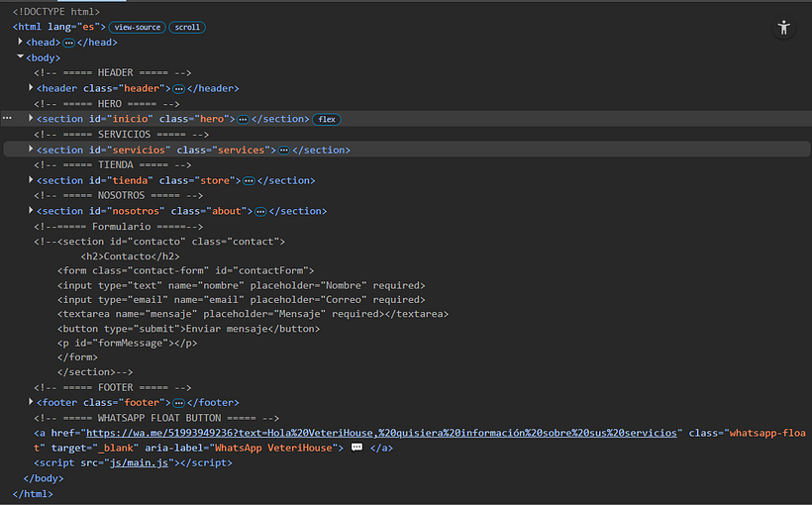Expand the tienda store section
The image size is (812, 505).
point(31,180)
